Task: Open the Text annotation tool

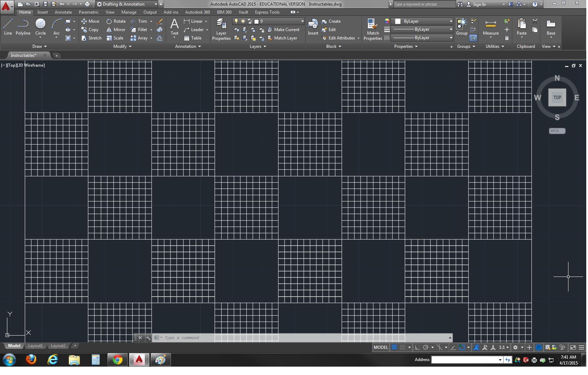Action: click(174, 27)
